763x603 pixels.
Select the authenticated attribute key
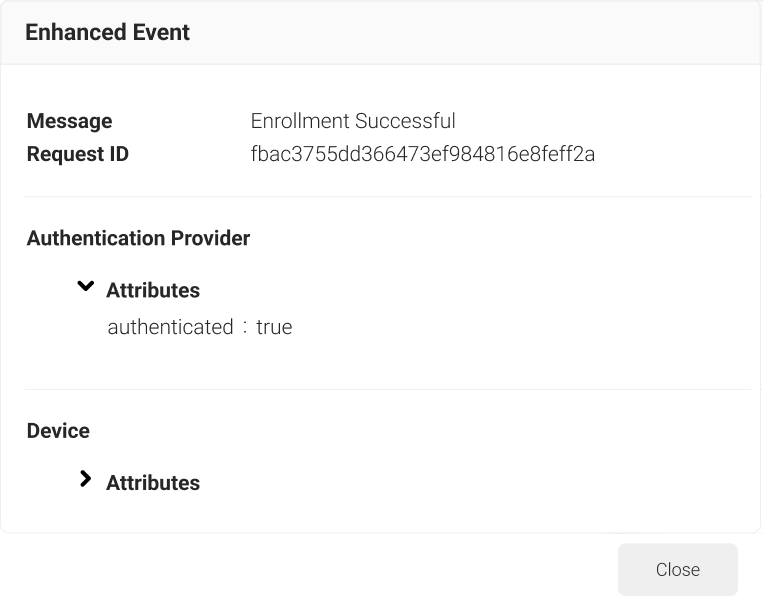[170, 327]
